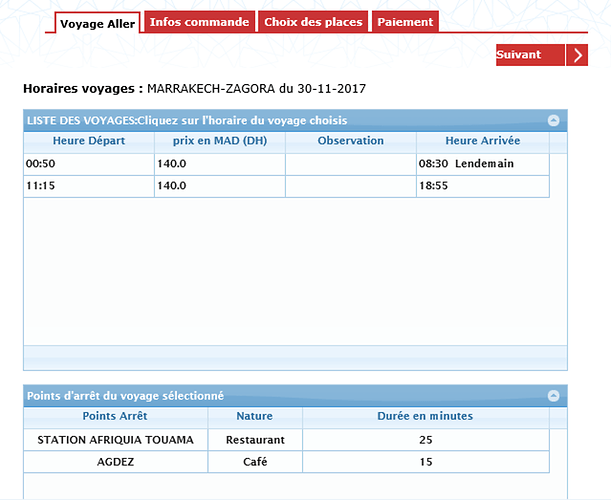The height and width of the screenshot is (500, 611).
Task: Select the 11:15 departure time
Action: point(89,186)
